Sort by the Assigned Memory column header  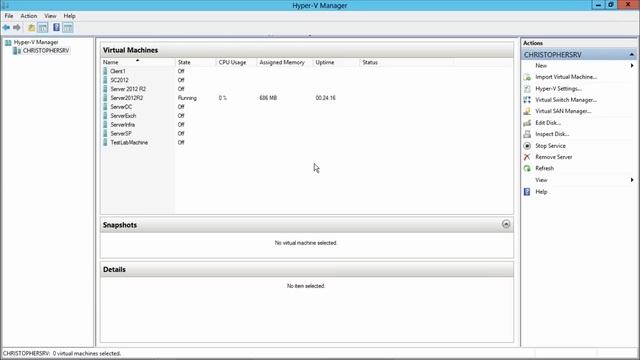[284, 62]
